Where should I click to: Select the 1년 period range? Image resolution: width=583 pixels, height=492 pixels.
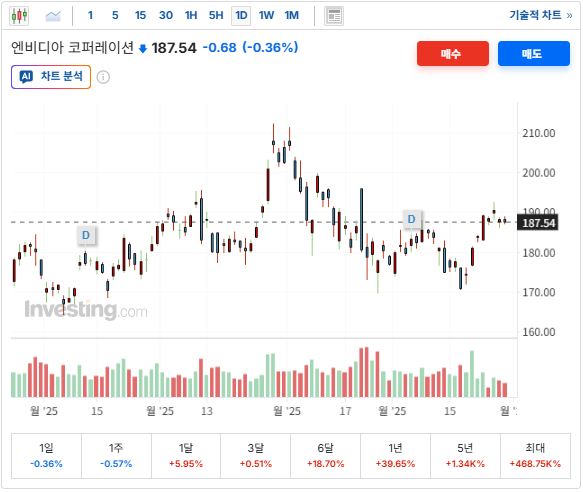pyautogui.click(x=395, y=456)
